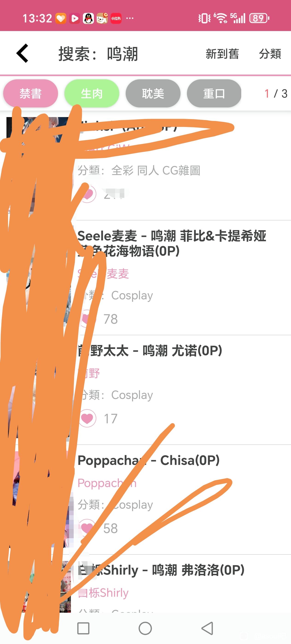Tap Android home circle button
This screenshot has height=644, width=291.
145,628
